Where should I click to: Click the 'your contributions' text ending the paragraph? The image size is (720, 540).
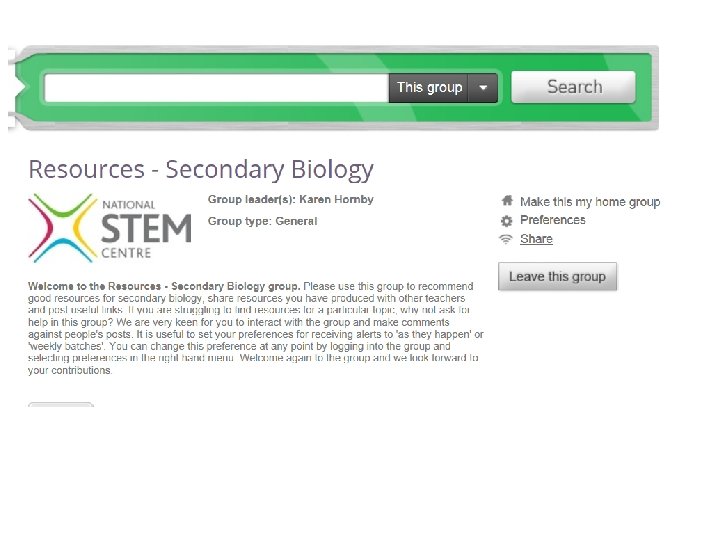(x=70, y=370)
